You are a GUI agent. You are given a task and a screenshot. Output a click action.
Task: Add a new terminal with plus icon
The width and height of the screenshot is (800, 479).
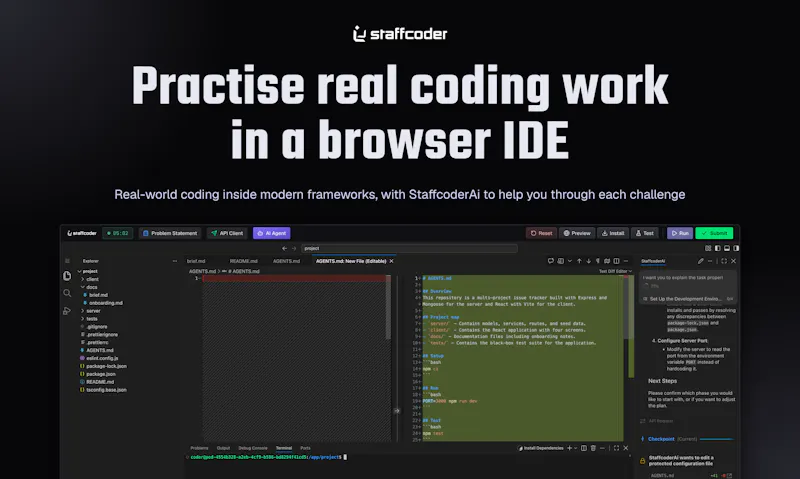click(x=569, y=448)
